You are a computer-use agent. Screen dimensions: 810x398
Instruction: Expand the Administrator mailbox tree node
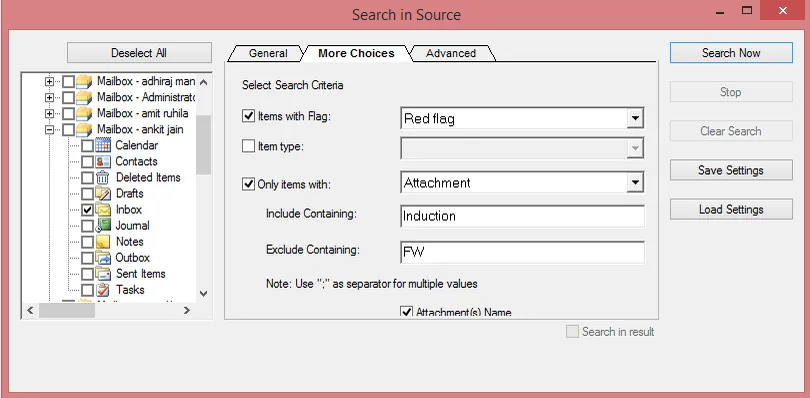coord(50,98)
